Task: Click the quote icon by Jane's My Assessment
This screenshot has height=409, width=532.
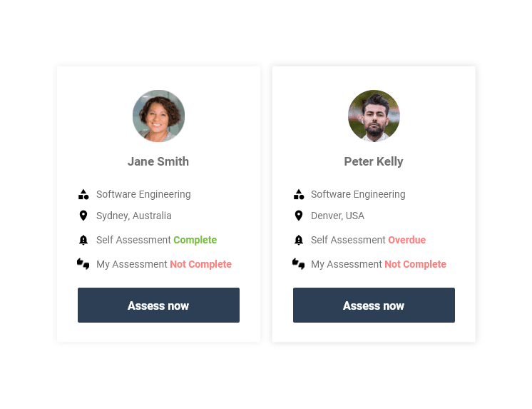Action: (x=83, y=264)
